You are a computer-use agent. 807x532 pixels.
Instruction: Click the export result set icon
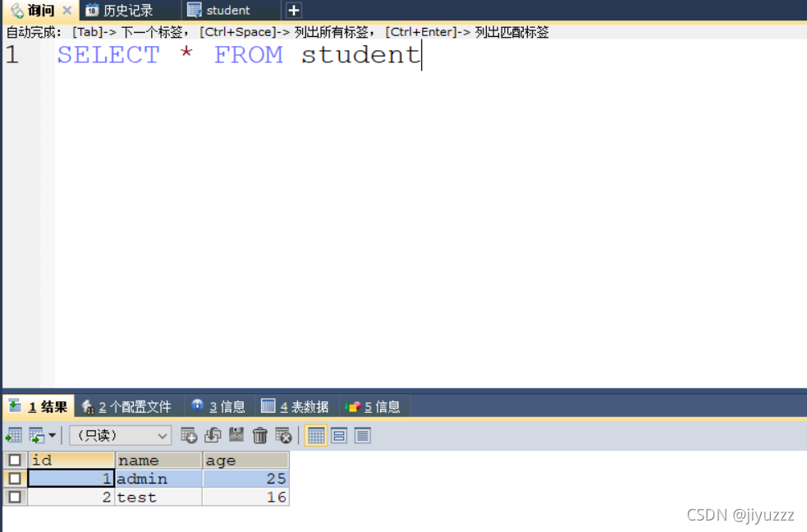pos(14,436)
